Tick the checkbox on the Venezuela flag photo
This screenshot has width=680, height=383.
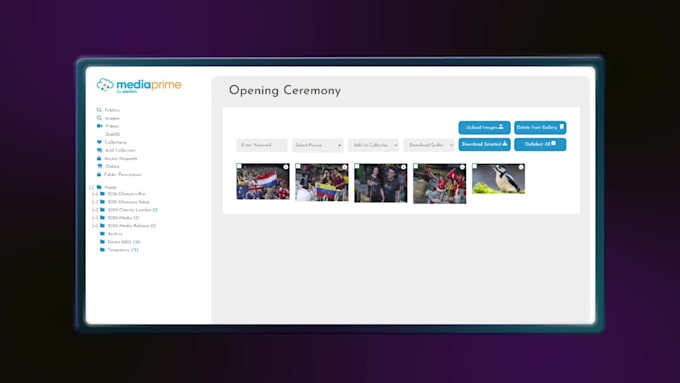click(x=298, y=166)
